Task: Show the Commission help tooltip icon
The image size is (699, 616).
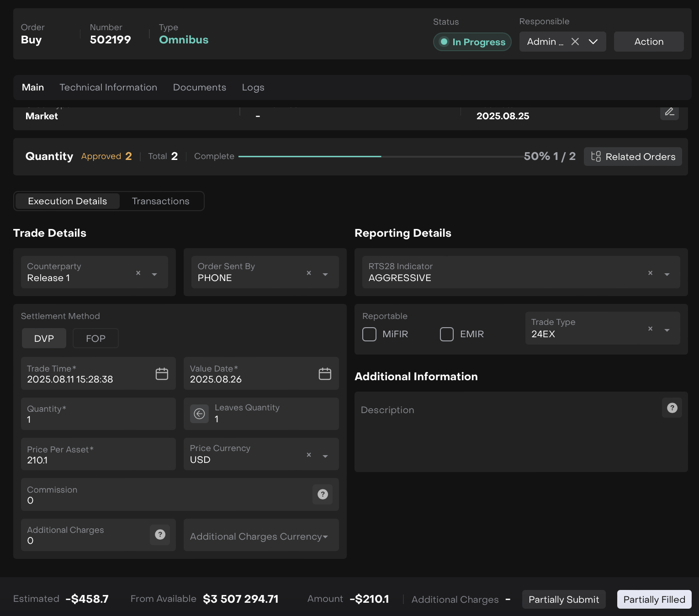Action: (x=323, y=494)
